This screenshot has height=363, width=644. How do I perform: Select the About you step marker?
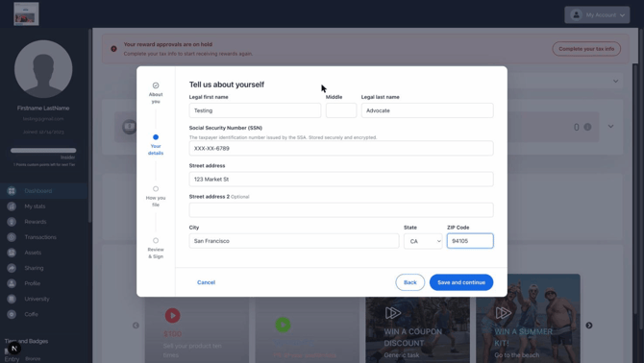pos(156,85)
